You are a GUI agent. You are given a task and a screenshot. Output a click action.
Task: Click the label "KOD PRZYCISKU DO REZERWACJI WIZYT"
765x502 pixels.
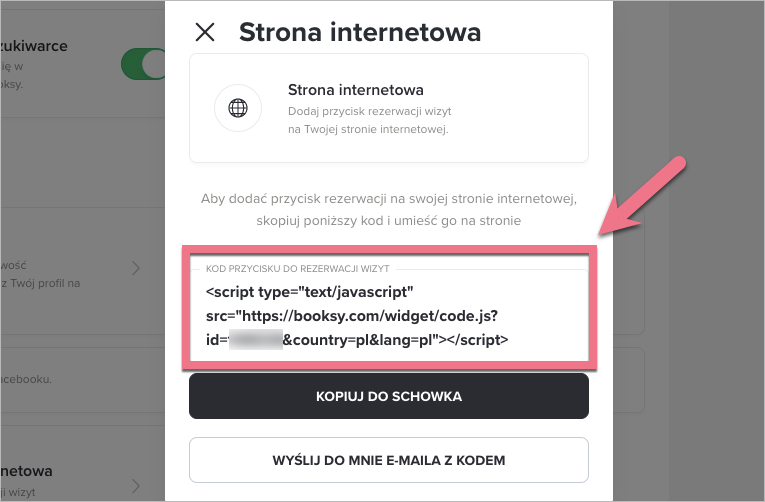[x=297, y=270]
